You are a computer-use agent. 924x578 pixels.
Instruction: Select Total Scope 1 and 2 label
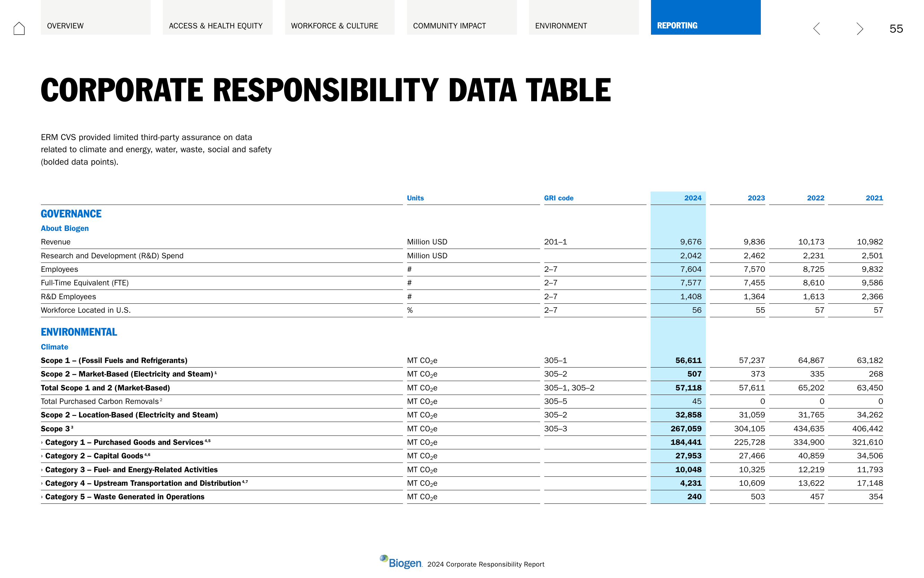click(x=105, y=388)
